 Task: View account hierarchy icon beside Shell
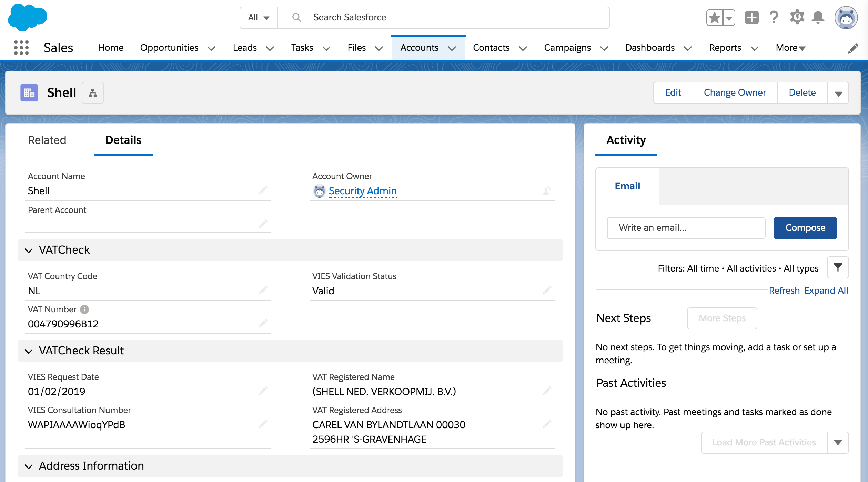(x=92, y=92)
